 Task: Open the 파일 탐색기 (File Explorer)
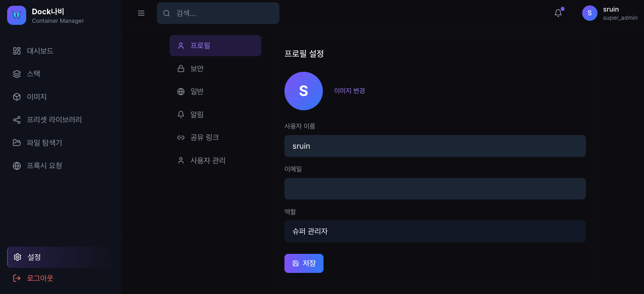[45, 143]
